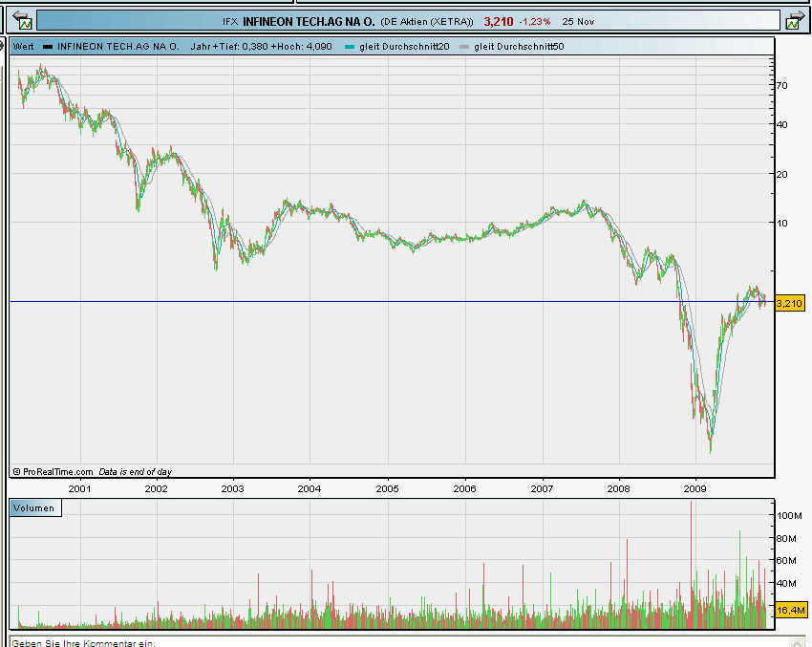The width and height of the screenshot is (812, 647).
Task: Click the ProRealTime.com copyright link
Action: tap(53, 472)
